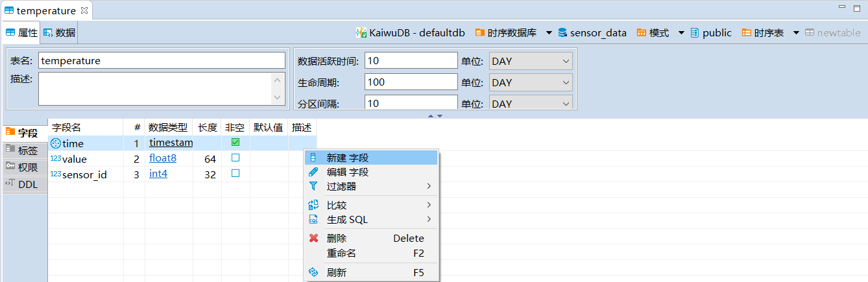868x282 pixels.
Task: Click the float8 data type link
Action: 162,158
